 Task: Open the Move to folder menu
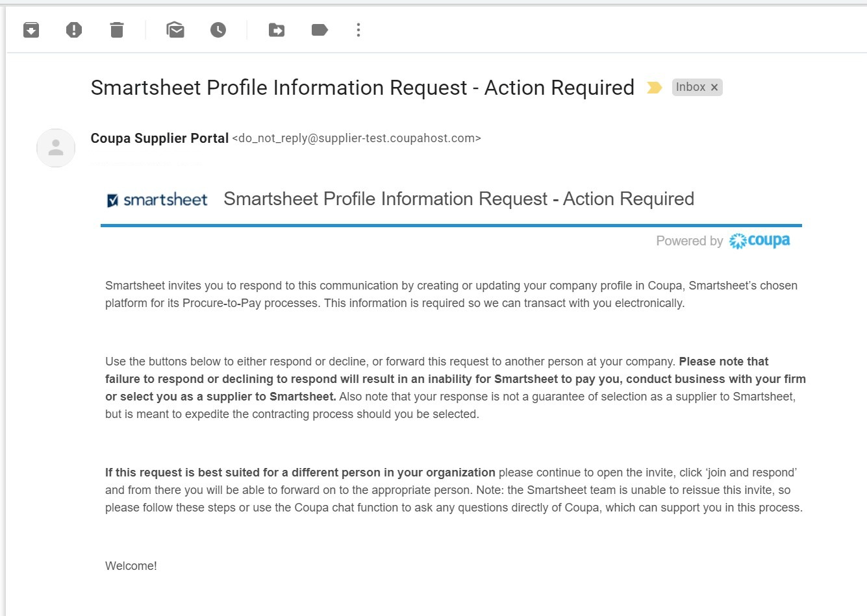[x=277, y=30]
